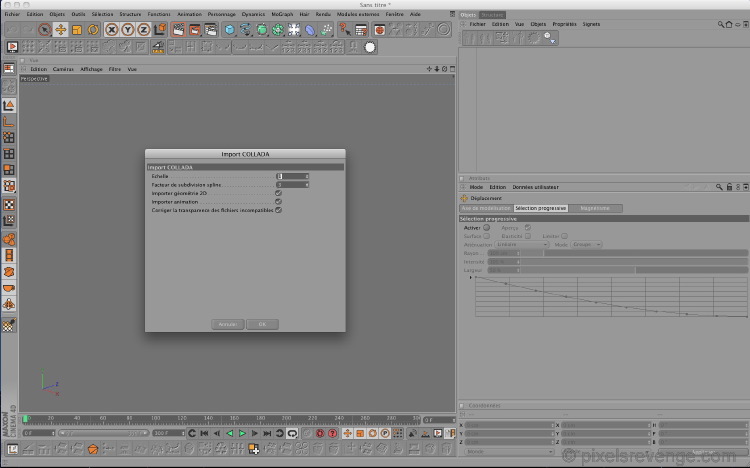Toggle the Y axis lock icon
Viewport: 750px width, 468px height.
128,30
